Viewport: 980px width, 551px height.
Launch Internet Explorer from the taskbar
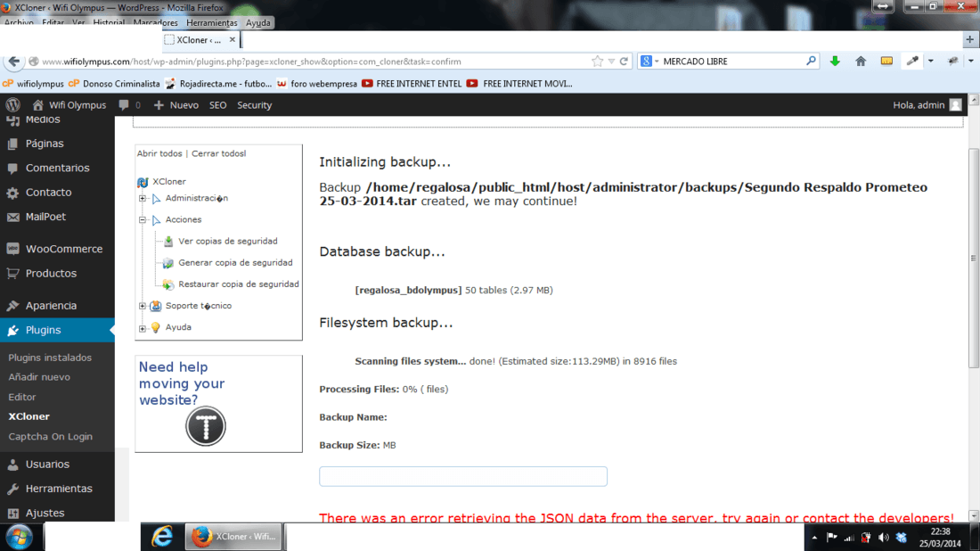click(x=162, y=537)
